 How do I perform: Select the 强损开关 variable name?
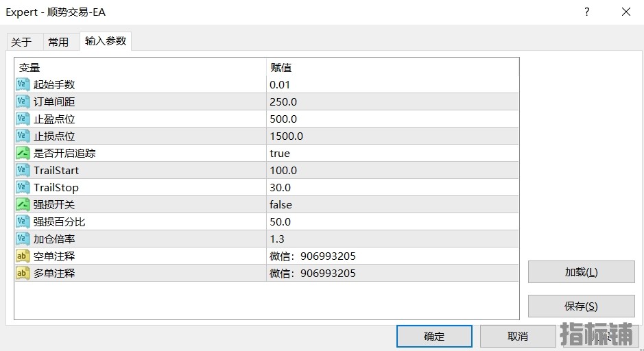54,204
